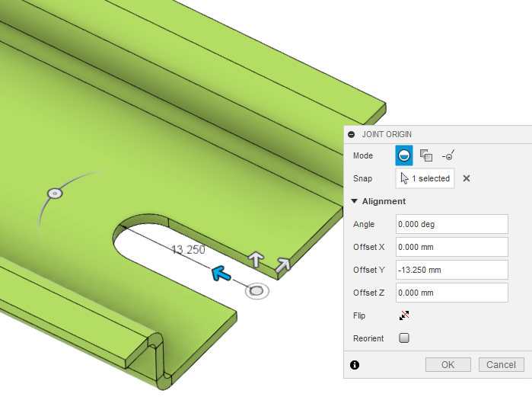
Task: Click the diagonal white arrow manipulator
Action: pos(282,265)
